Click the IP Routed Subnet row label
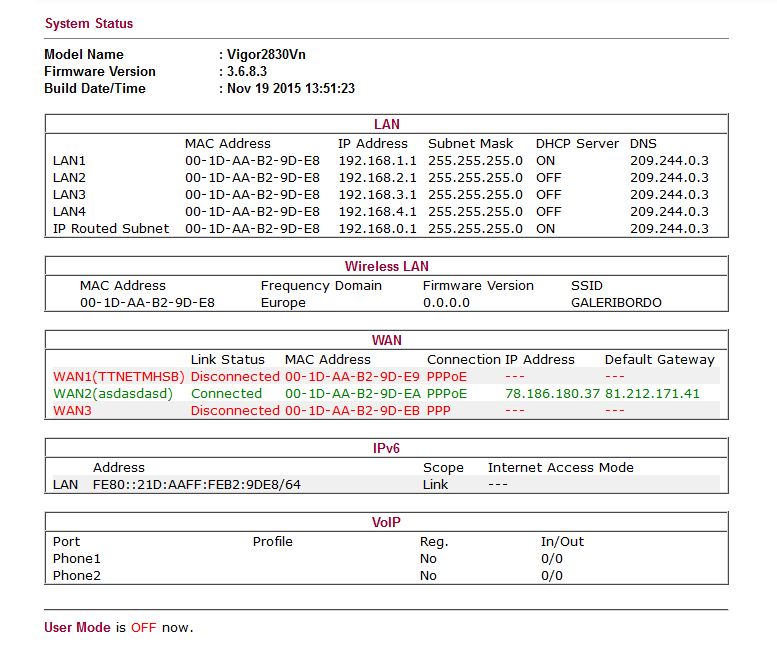This screenshot has height=662, width=777. tap(111, 229)
